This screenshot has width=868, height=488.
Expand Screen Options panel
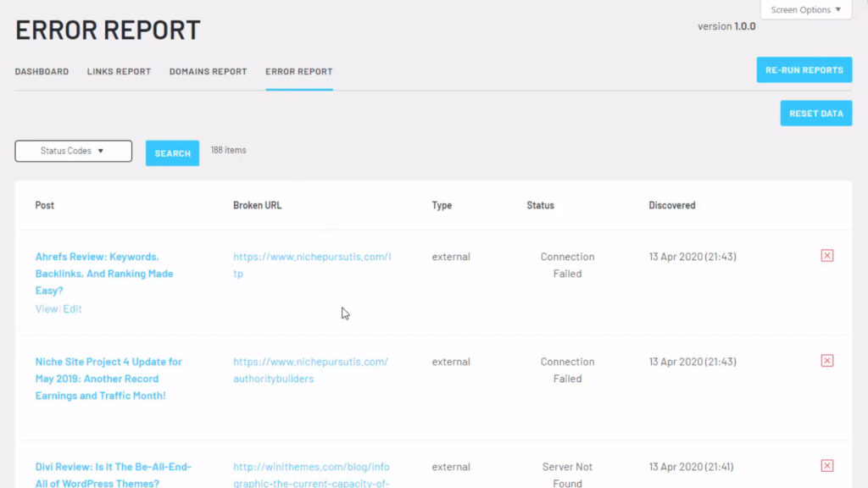(806, 9)
